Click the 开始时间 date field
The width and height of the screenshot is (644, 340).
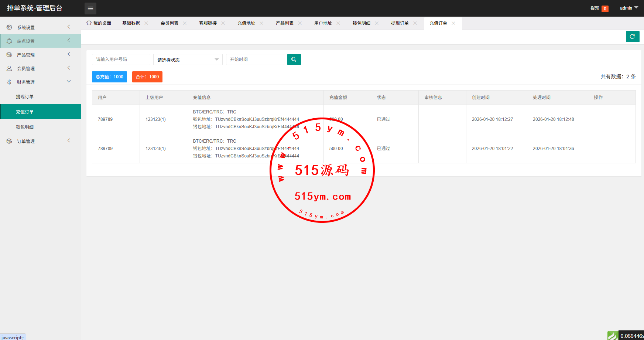pyautogui.click(x=255, y=59)
